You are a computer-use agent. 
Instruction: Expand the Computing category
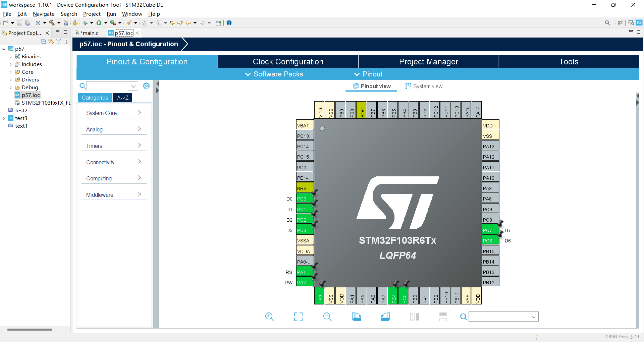114,178
